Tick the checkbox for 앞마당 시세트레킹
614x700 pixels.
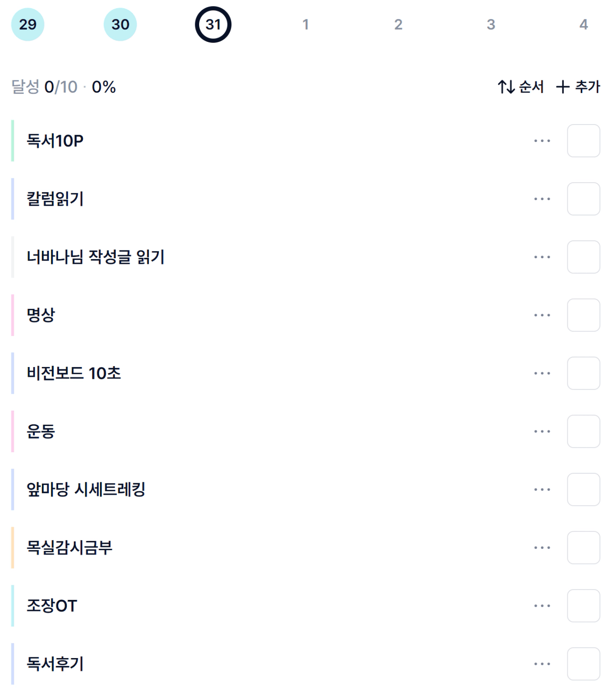click(x=583, y=489)
